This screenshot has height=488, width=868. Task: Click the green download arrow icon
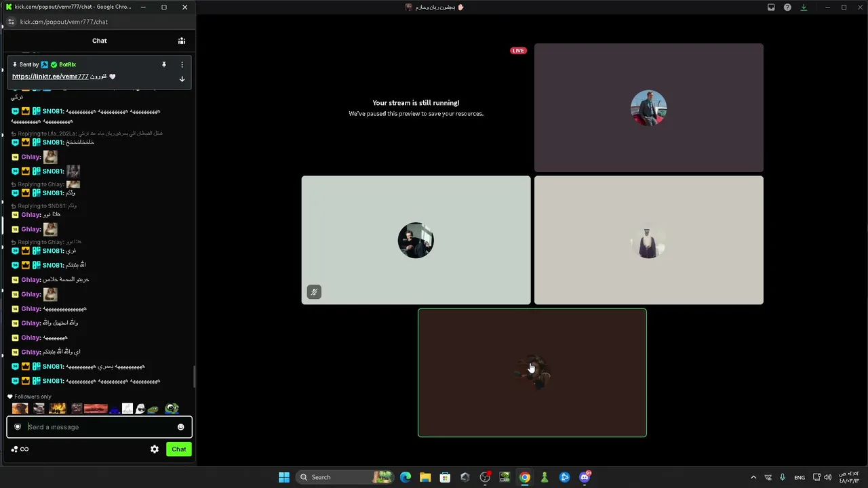click(804, 7)
